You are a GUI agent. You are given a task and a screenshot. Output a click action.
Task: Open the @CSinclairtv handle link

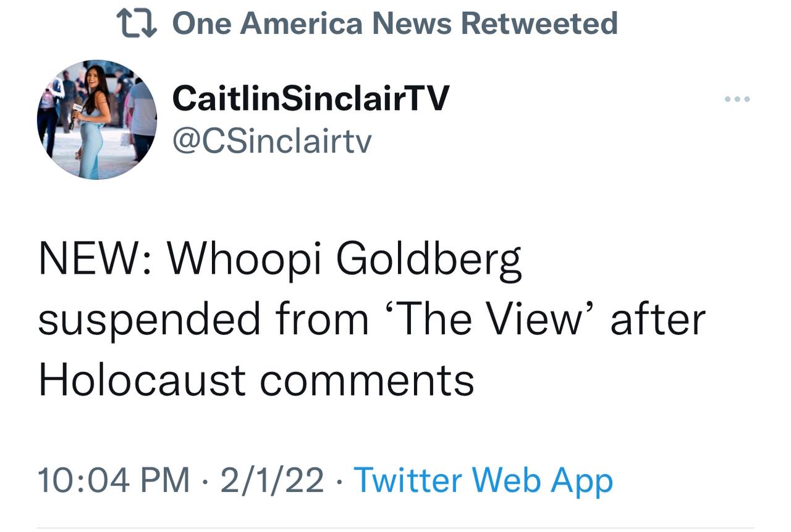click(x=272, y=141)
